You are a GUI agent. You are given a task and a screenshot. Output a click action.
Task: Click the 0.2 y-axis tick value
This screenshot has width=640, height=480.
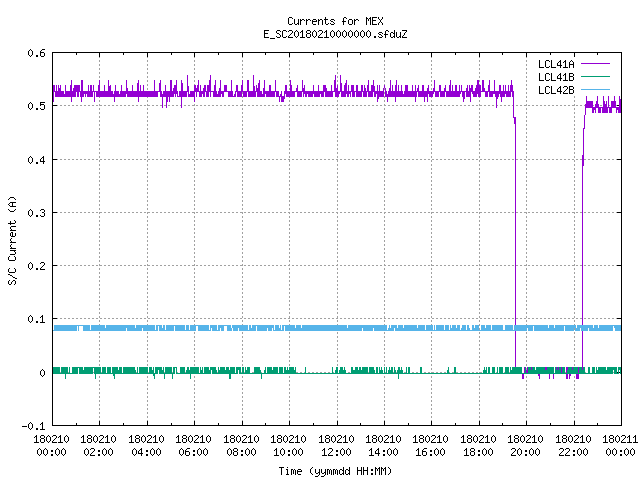pos(36,266)
